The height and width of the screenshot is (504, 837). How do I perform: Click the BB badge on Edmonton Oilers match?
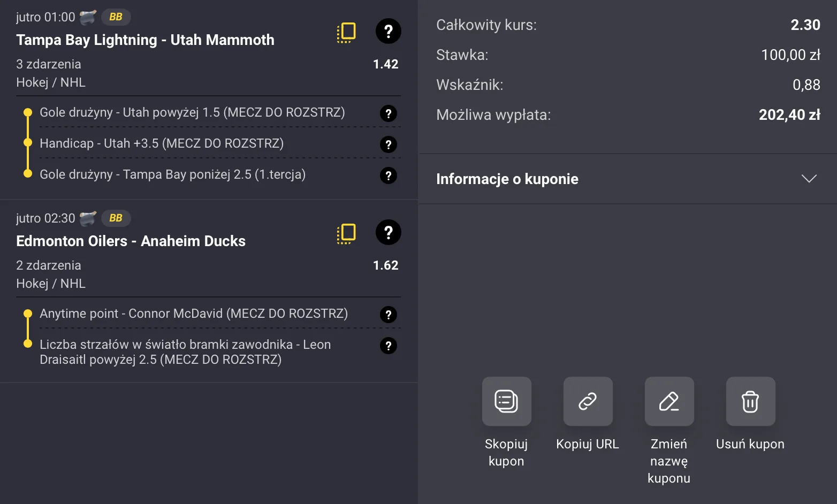pyautogui.click(x=116, y=218)
